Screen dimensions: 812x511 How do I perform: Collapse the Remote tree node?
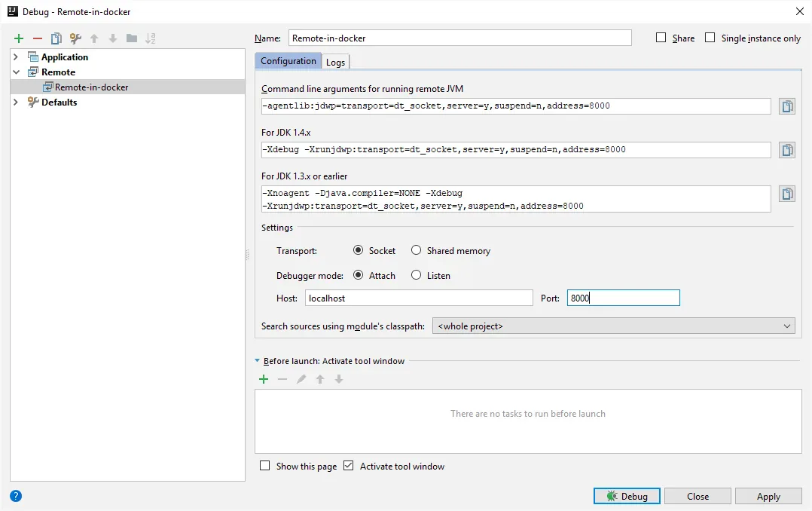[x=16, y=72]
